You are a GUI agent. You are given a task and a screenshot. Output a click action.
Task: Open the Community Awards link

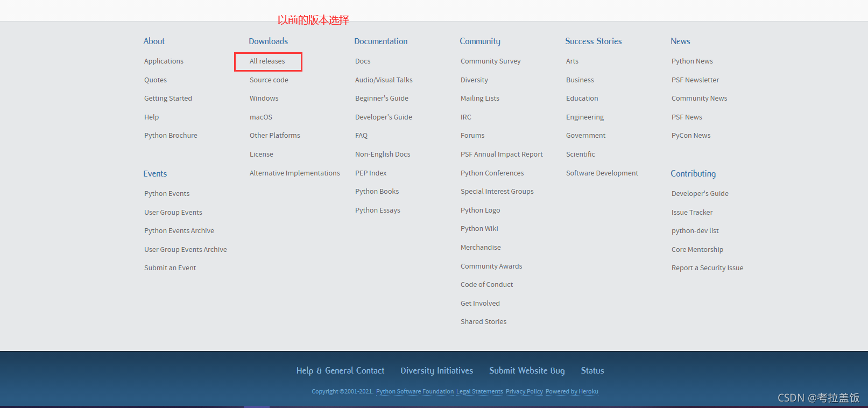(491, 266)
